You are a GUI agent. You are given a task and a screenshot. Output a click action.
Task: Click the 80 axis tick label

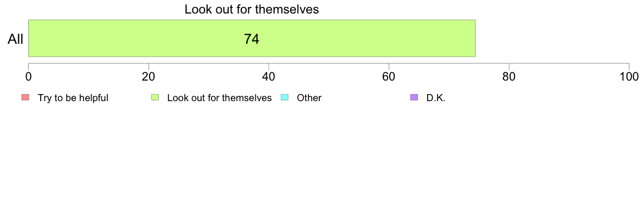[509, 77]
